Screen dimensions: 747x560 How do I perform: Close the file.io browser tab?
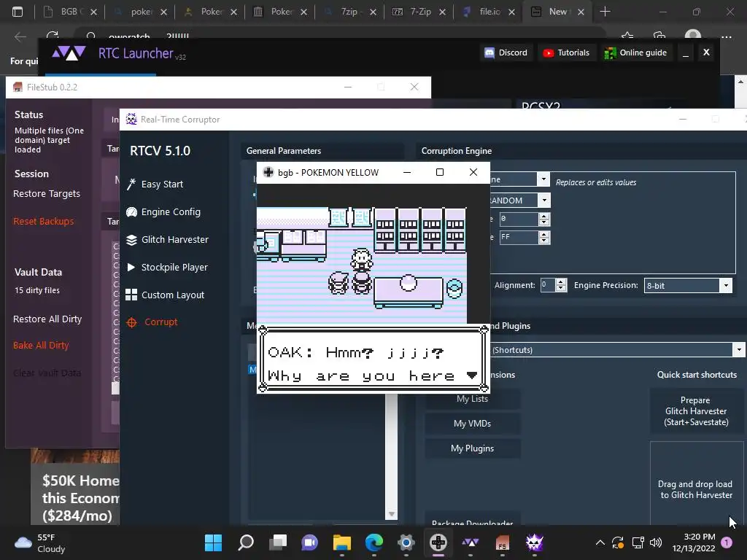[511, 12]
